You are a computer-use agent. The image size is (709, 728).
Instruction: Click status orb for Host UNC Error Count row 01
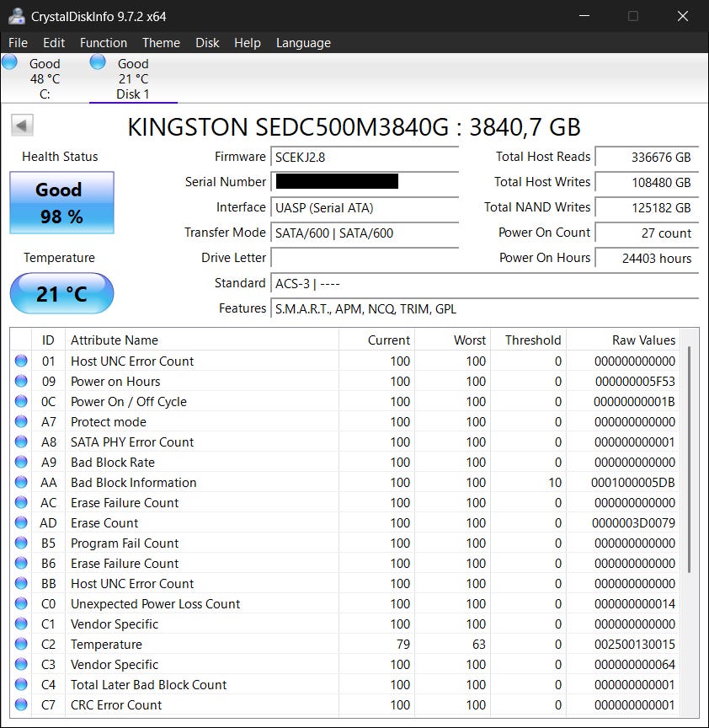click(x=21, y=361)
